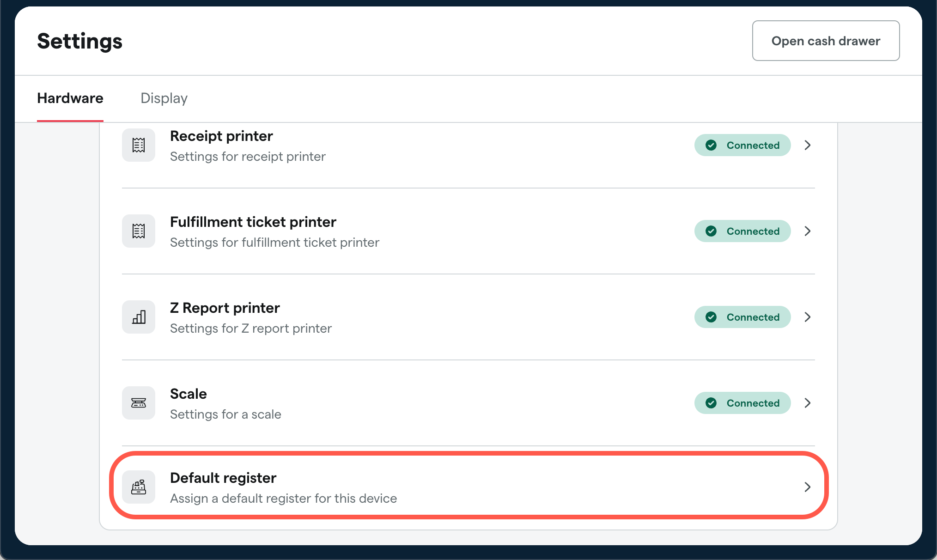Screen dimensions: 937x560
Task: Click the Receipt printer icon
Action: click(x=139, y=145)
